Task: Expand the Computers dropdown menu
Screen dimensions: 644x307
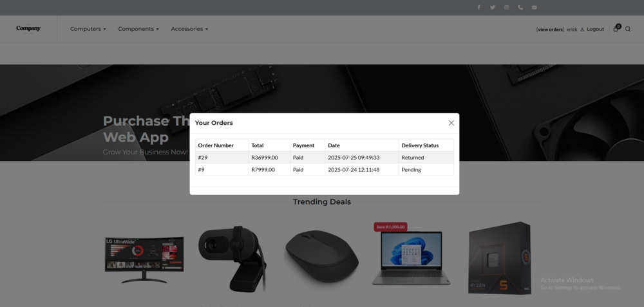Action: (x=88, y=29)
